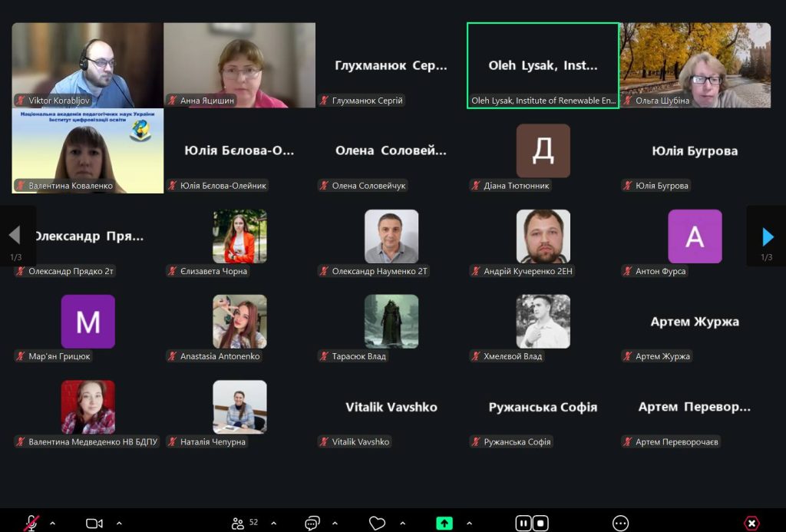Click the heart reactions icon
This screenshot has width=786, height=532.
click(x=377, y=523)
